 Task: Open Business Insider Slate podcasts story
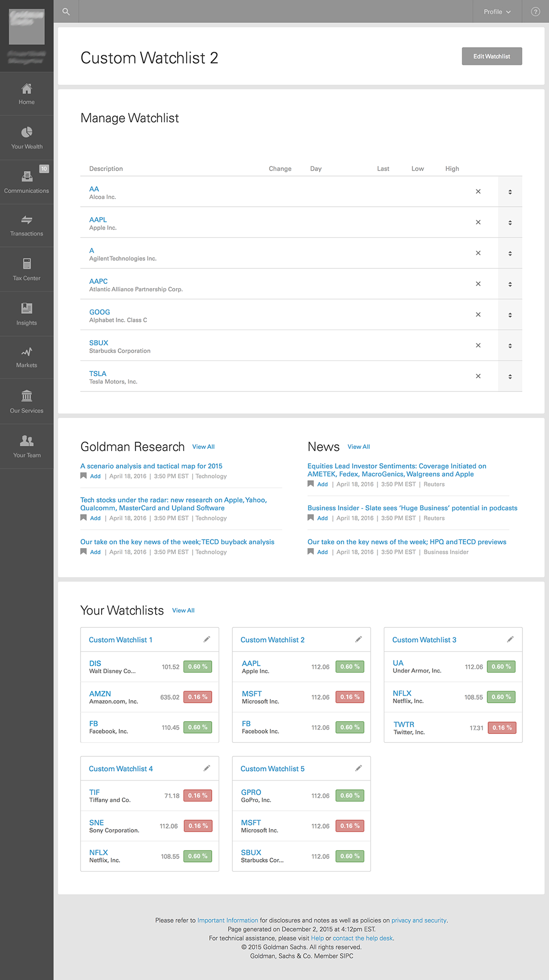click(412, 508)
